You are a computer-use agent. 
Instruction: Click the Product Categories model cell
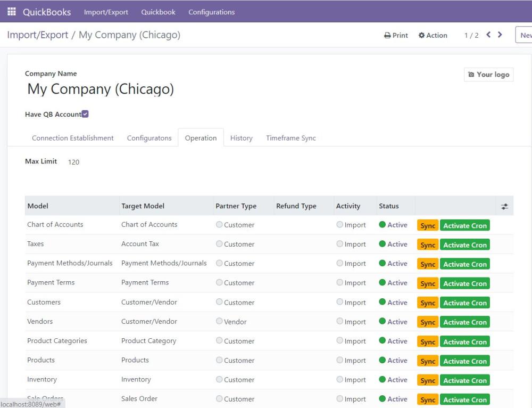pos(57,341)
